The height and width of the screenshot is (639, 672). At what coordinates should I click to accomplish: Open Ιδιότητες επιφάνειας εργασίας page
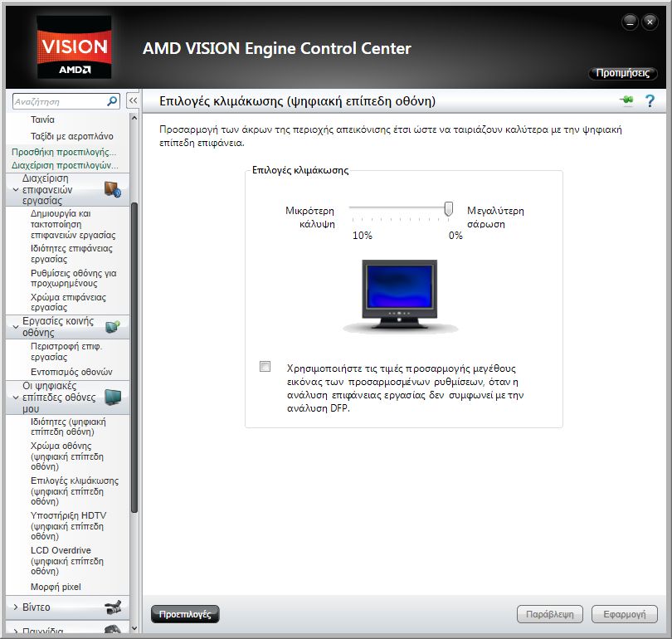click(x=71, y=254)
